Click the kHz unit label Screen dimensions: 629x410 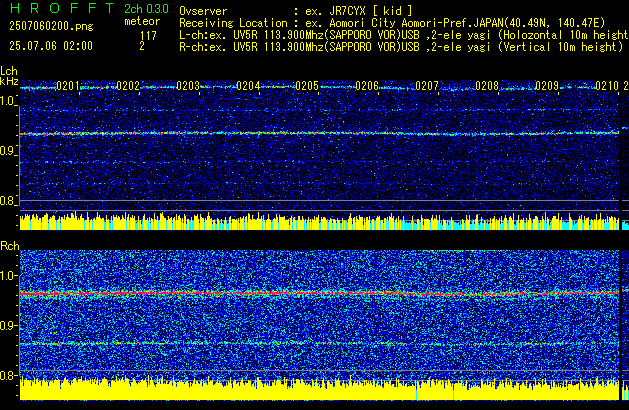9,81
